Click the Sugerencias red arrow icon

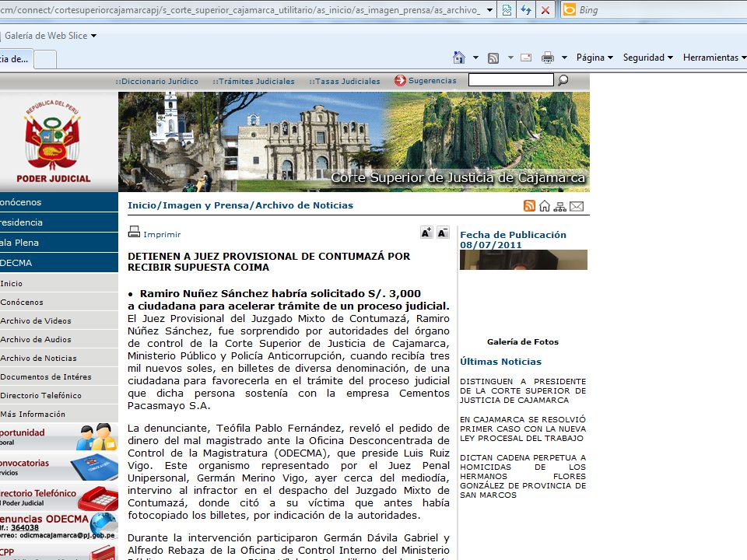[x=400, y=80]
